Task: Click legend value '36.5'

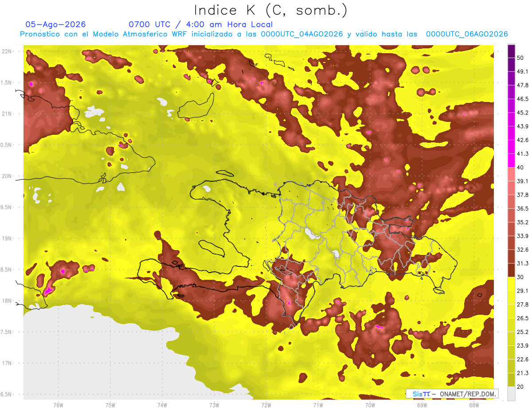Action: click(x=522, y=208)
